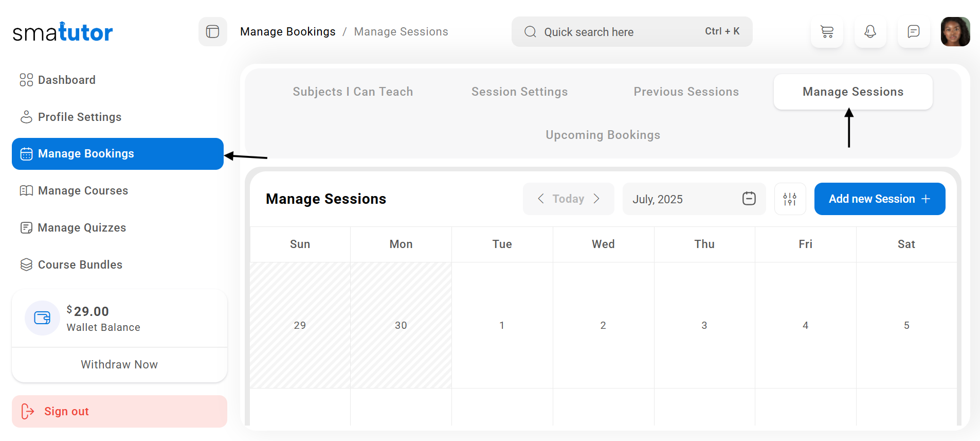The image size is (980, 441).
Task: Open Manage Quizzes in sidebar
Action: (82, 227)
